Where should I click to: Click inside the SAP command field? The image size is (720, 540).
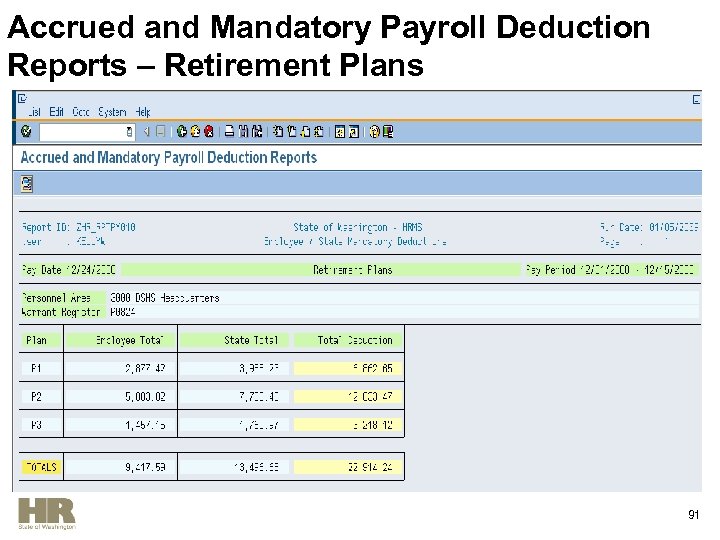coord(83,132)
